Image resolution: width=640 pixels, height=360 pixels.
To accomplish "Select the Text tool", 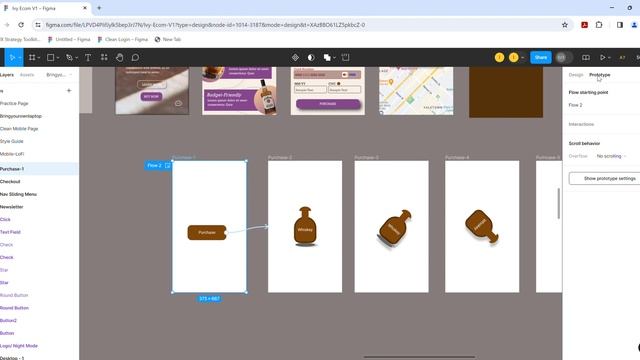I will coord(88,58).
